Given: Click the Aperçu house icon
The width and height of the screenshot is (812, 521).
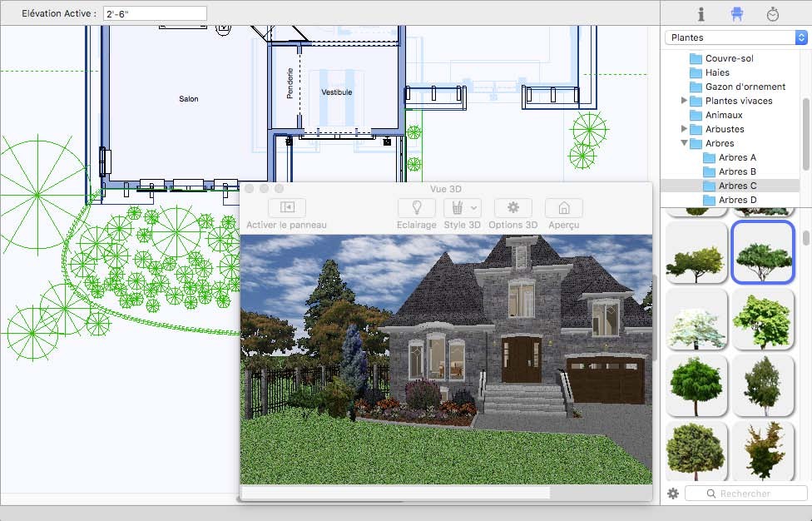Looking at the screenshot, I should click(x=563, y=208).
